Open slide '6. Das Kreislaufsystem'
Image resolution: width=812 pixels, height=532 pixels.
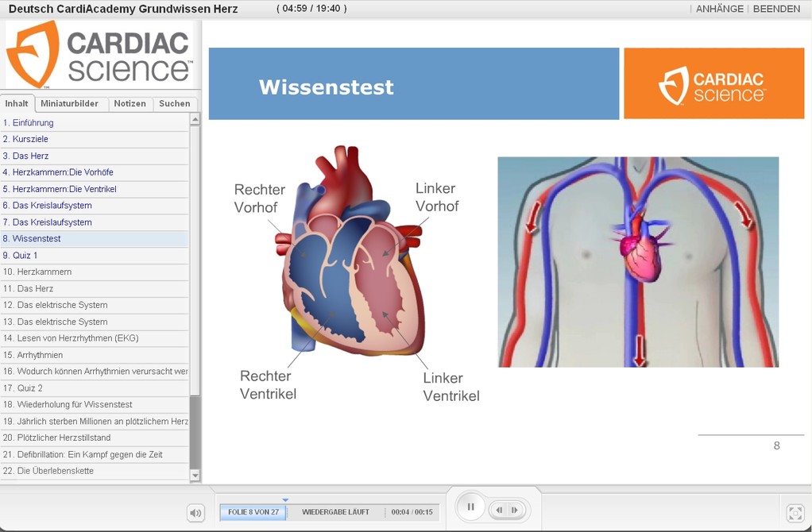(48, 206)
